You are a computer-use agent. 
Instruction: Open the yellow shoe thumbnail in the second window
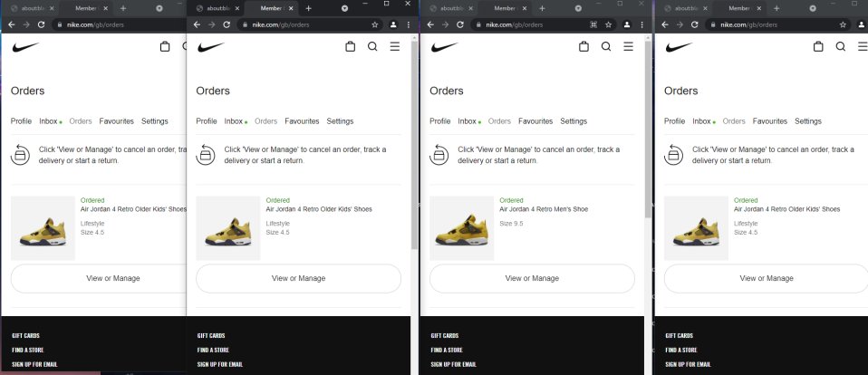pyautogui.click(x=228, y=228)
